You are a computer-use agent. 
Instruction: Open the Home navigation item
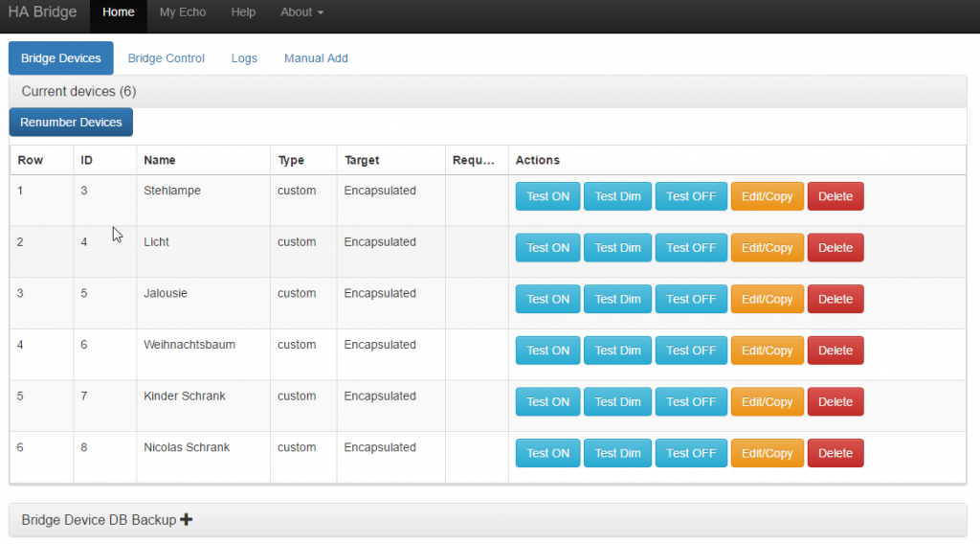119,12
